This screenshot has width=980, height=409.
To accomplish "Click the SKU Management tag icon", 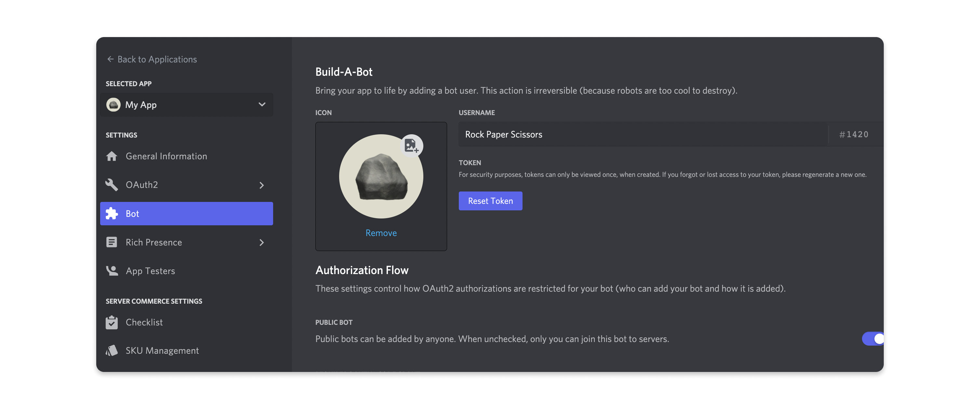I will pos(112,350).
